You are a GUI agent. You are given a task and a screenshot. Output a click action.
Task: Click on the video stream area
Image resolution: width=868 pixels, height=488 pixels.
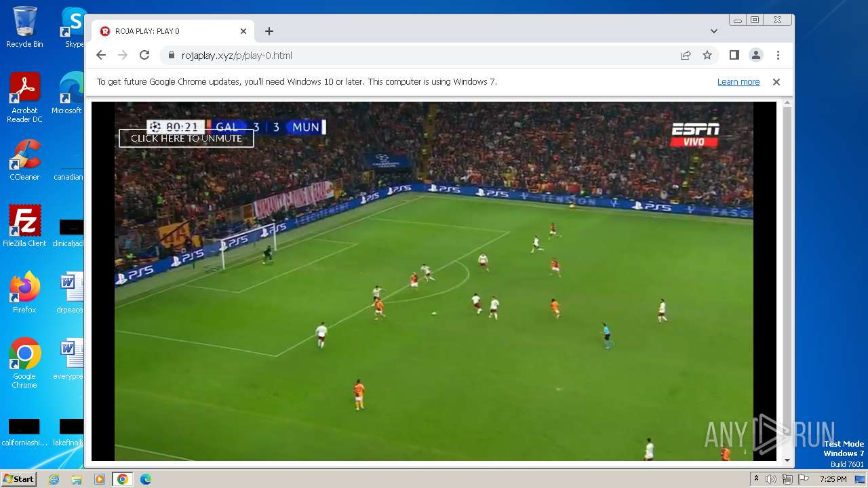pos(434,281)
